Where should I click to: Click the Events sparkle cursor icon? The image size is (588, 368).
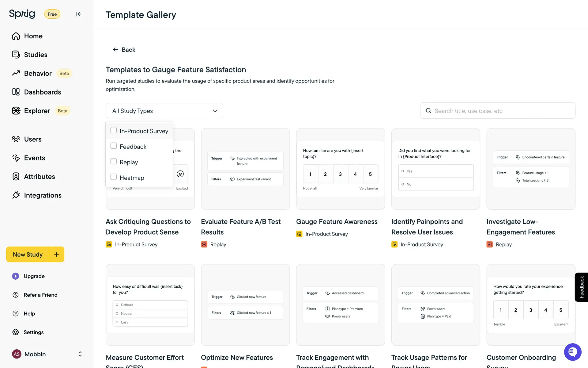coord(16,158)
